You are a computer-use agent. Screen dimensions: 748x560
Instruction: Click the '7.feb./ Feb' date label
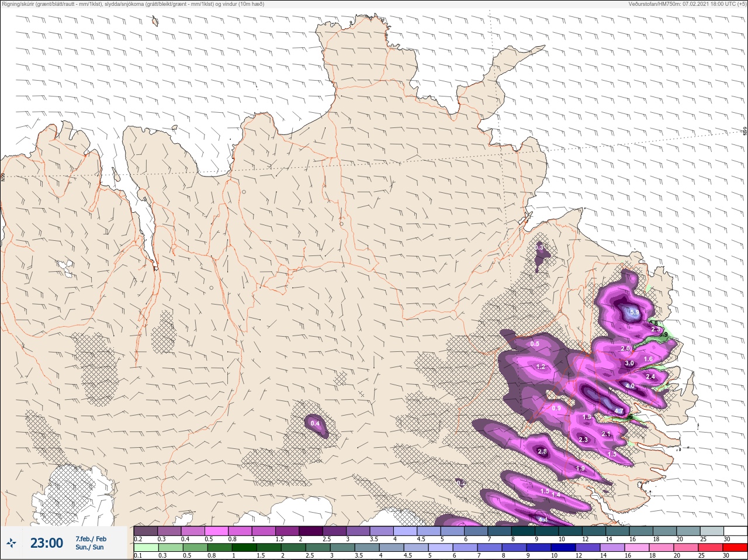pos(91,539)
